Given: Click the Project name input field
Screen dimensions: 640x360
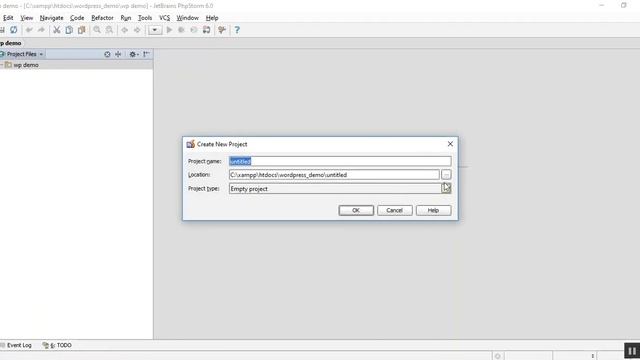Looking at the screenshot, I should tap(340, 161).
